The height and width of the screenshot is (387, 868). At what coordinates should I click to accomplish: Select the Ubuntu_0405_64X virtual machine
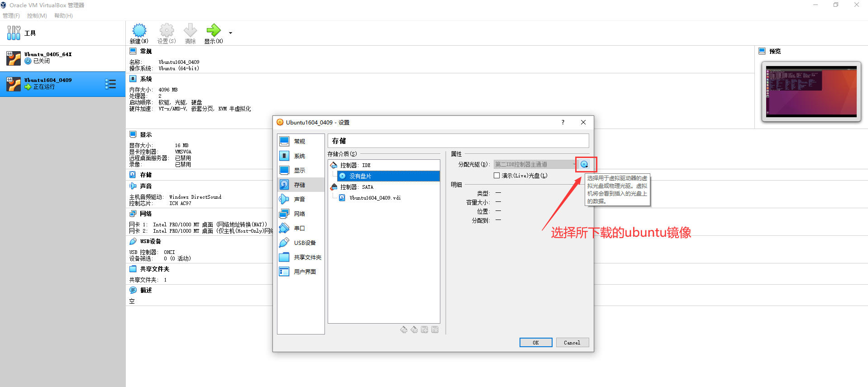point(62,58)
